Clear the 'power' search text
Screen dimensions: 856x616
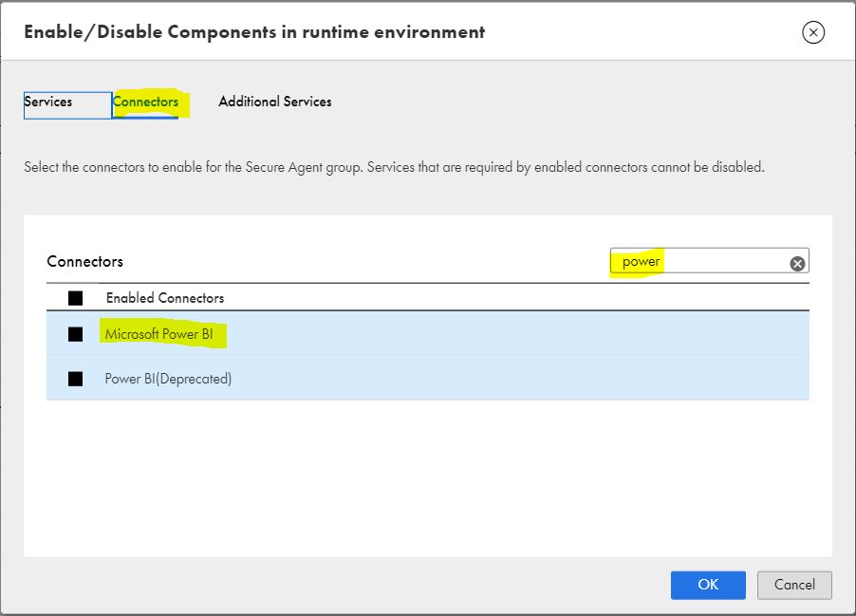[x=797, y=264]
